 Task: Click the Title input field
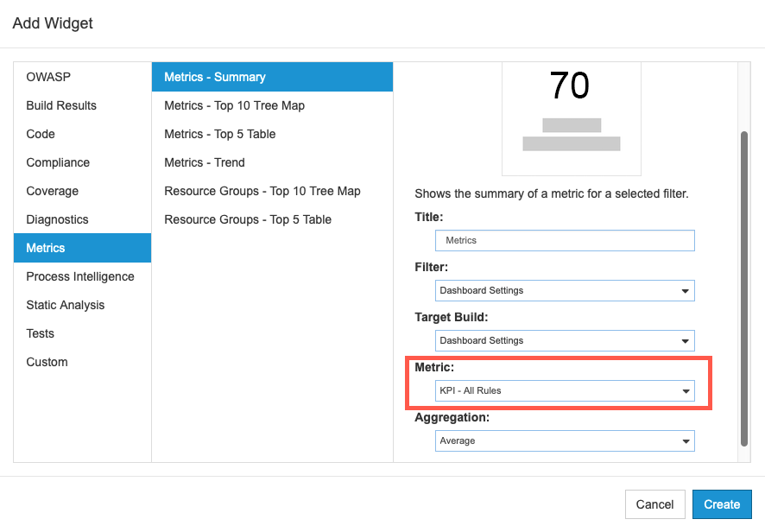coord(565,241)
